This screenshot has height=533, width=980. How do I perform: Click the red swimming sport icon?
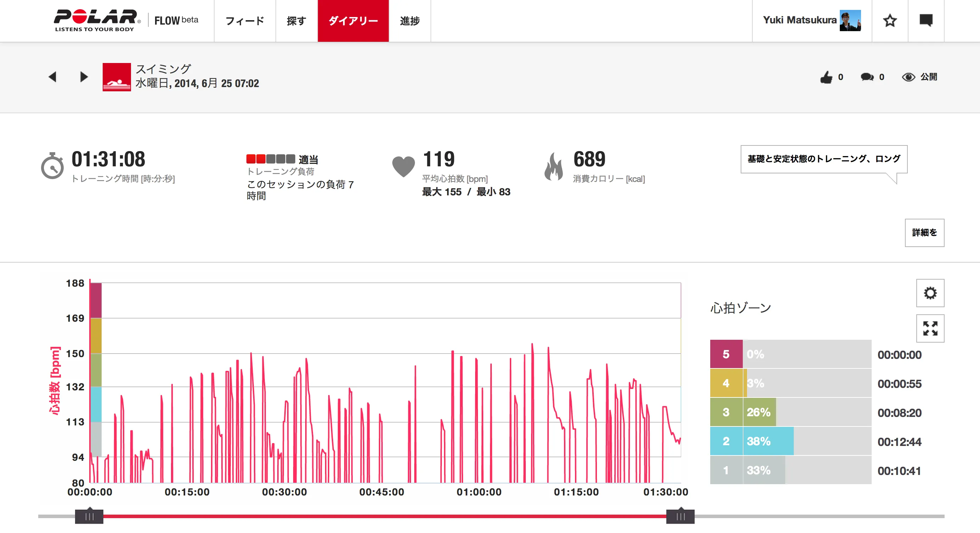pos(116,77)
